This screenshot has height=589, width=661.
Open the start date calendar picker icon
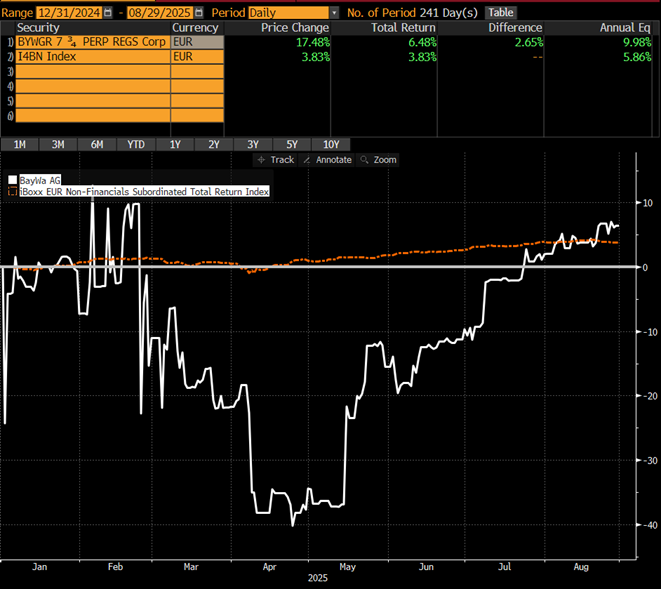coord(105,12)
